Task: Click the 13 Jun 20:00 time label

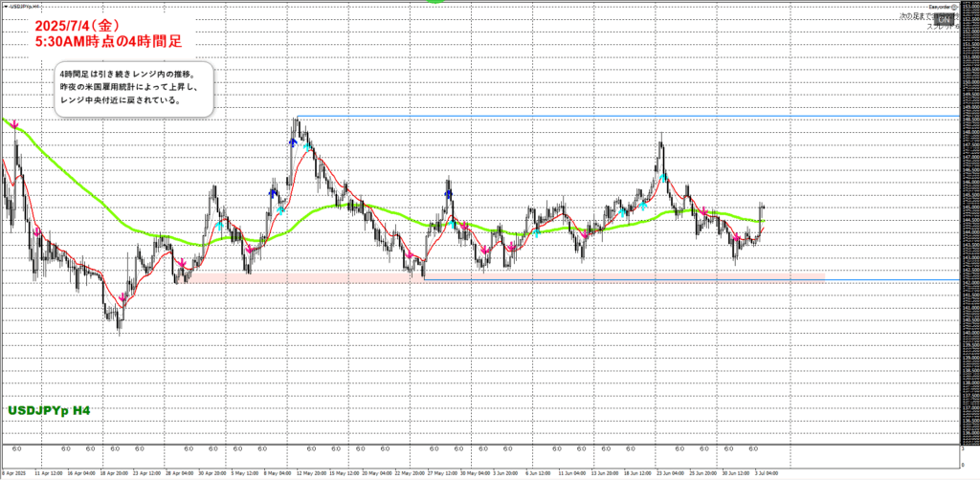Action: [605, 473]
